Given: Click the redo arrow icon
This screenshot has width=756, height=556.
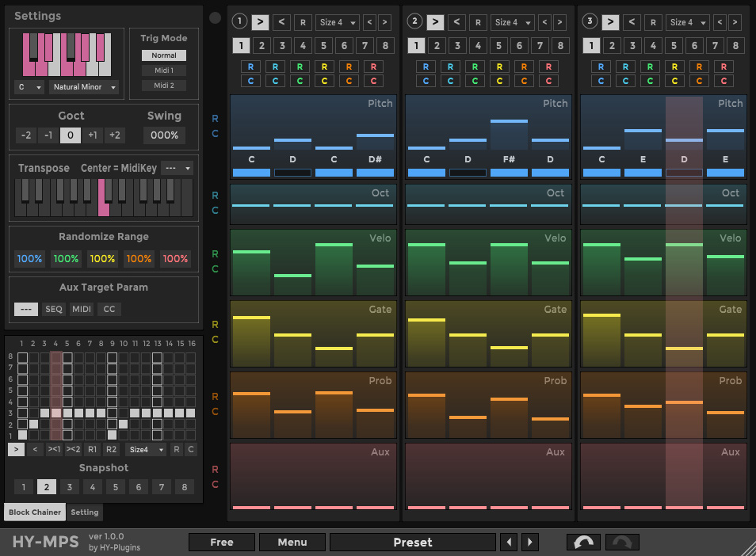Looking at the screenshot, I should [x=622, y=542].
